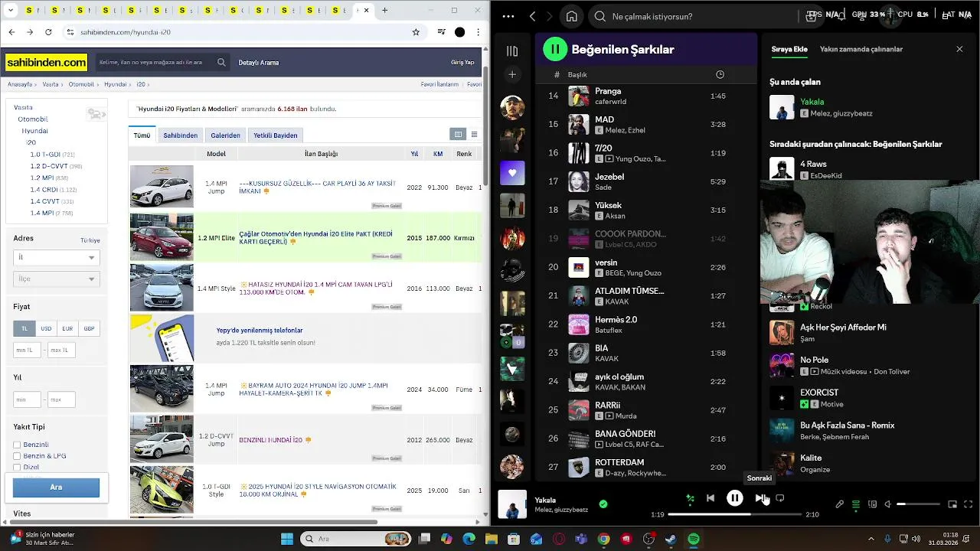The image size is (980, 551).
Task: Open Chrome media control icon
Action: coord(441,32)
